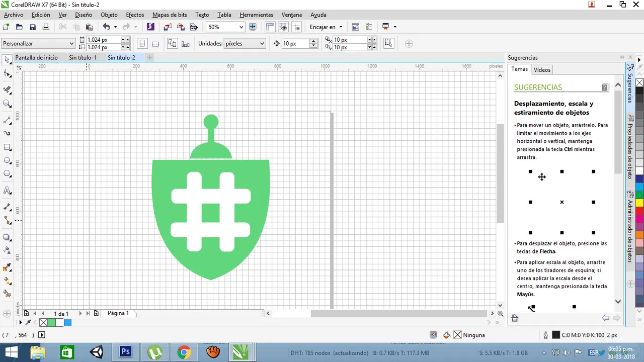The image size is (644, 362).
Task: Save the document with floppy icon
Action: [33, 27]
